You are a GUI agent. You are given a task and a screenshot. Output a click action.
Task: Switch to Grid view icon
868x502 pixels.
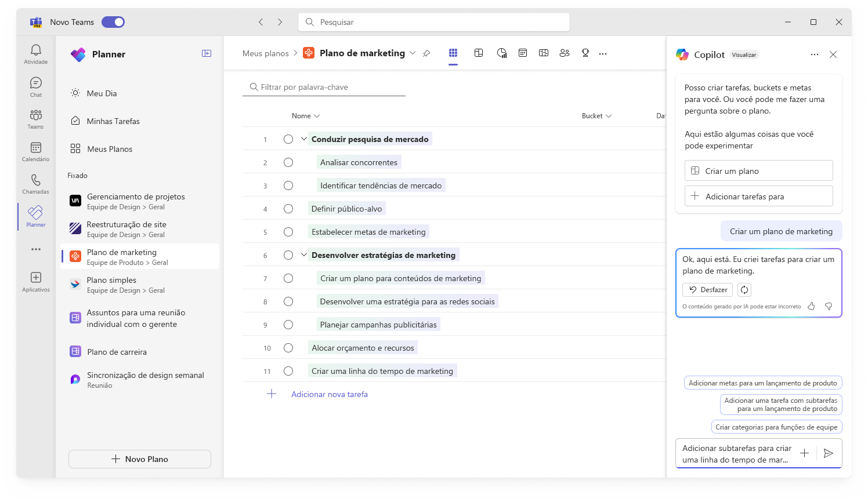(x=453, y=53)
